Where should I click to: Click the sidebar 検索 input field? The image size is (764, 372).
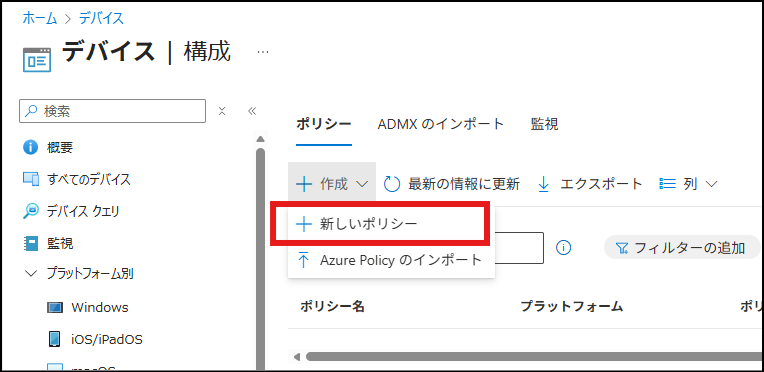pyautogui.click(x=112, y=111)
